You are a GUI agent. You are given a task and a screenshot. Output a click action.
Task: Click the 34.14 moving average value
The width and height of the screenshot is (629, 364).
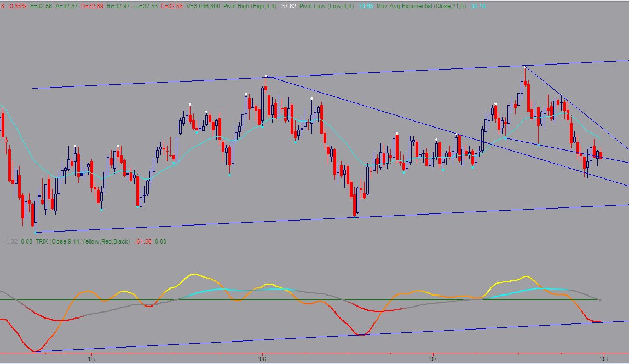[478, 7]
